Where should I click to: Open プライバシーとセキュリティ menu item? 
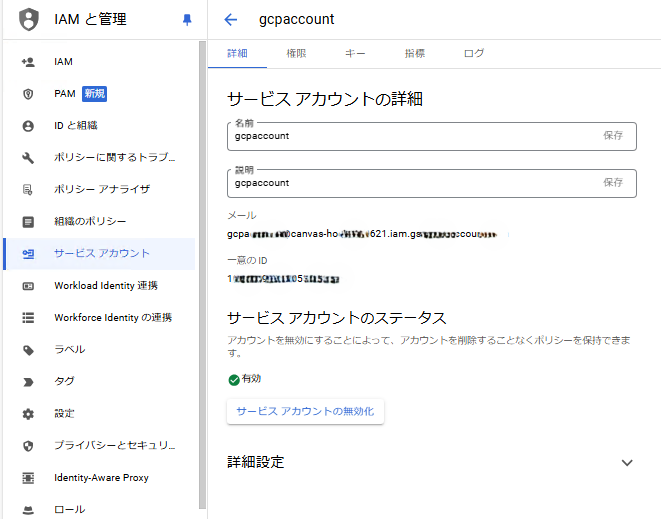[x=99, y=446]
